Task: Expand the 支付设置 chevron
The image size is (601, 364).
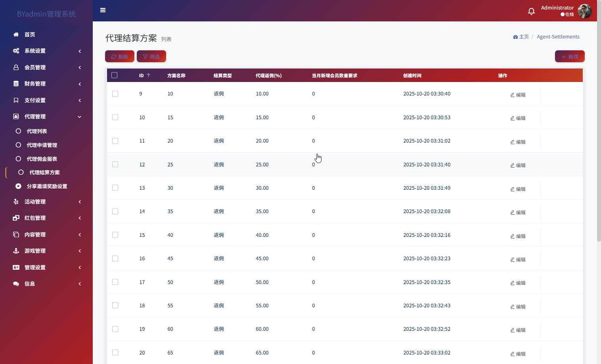Action: click(x=80, y=100)
